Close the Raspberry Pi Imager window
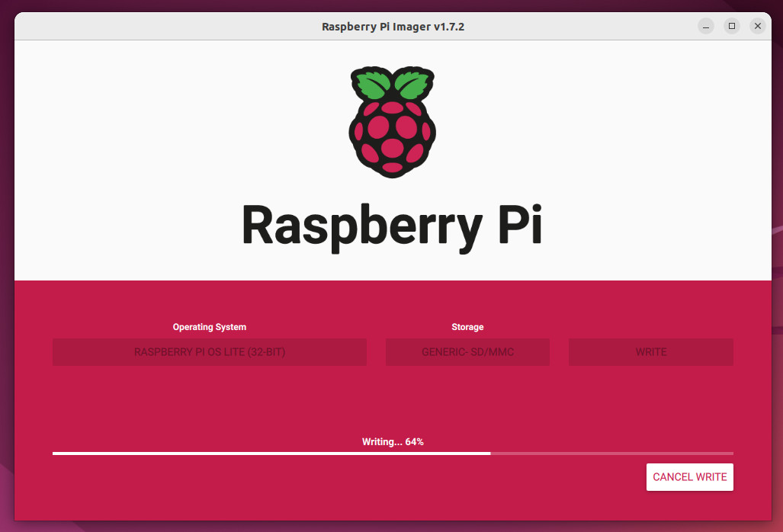This screenshot has height=532, width=783. (x=758, y=26)
